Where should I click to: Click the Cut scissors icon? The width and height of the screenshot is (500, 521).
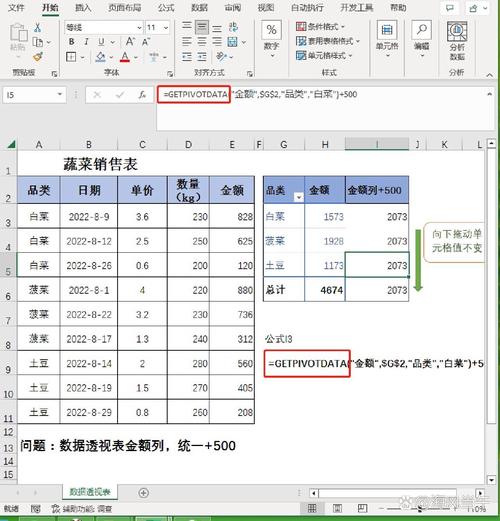pyautogui.click(x=38, y=27)
